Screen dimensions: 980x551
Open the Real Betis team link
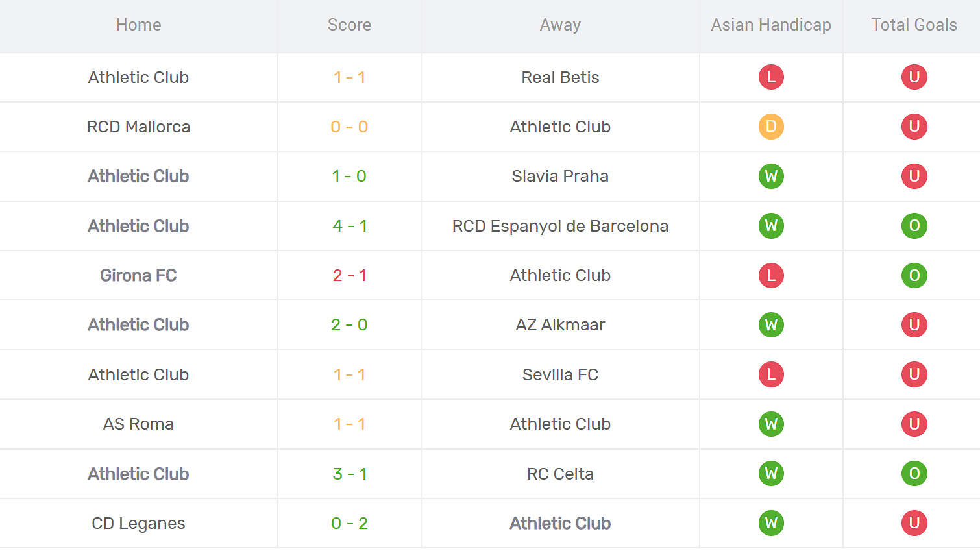click(560, 77)
